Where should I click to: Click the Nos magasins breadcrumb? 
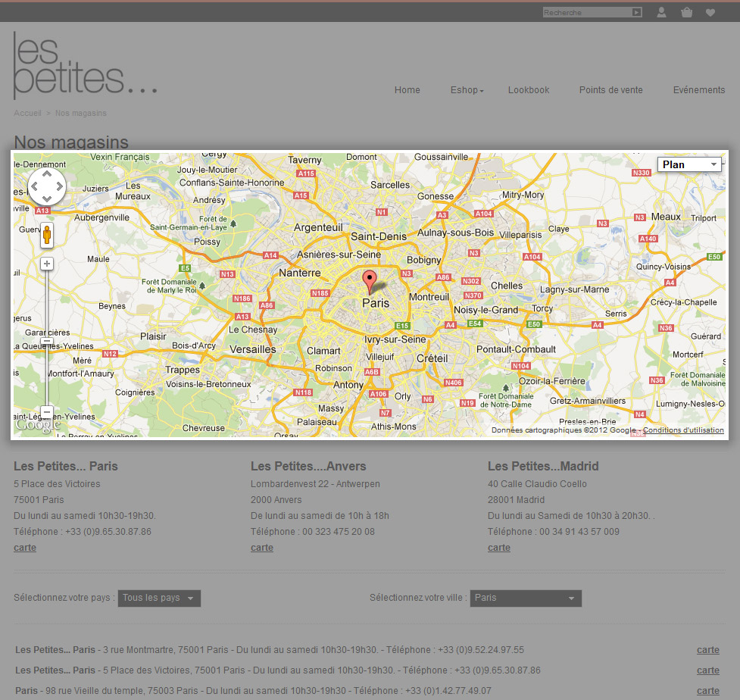pos(81,114)
